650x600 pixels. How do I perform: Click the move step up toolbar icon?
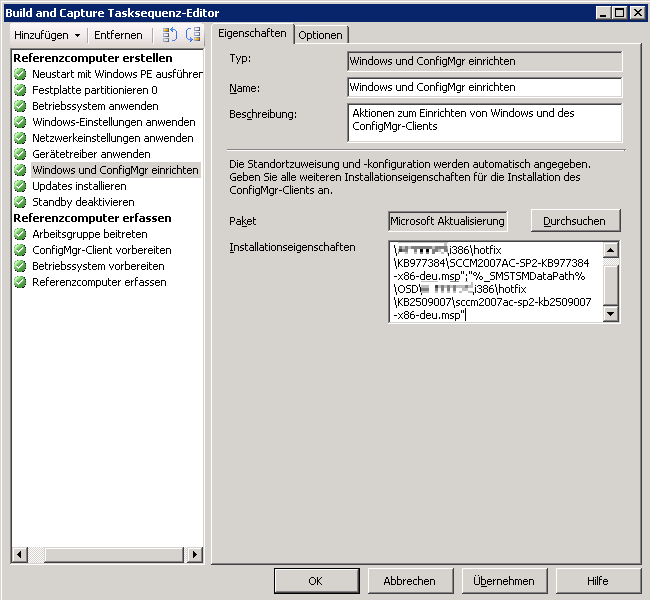pyautogui.click(x=170, y=35)
